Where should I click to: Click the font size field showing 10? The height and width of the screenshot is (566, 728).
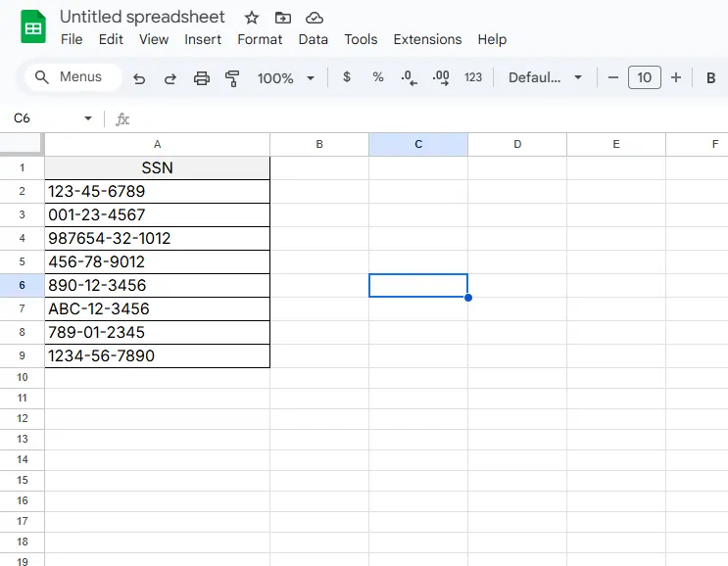point(644,77)
